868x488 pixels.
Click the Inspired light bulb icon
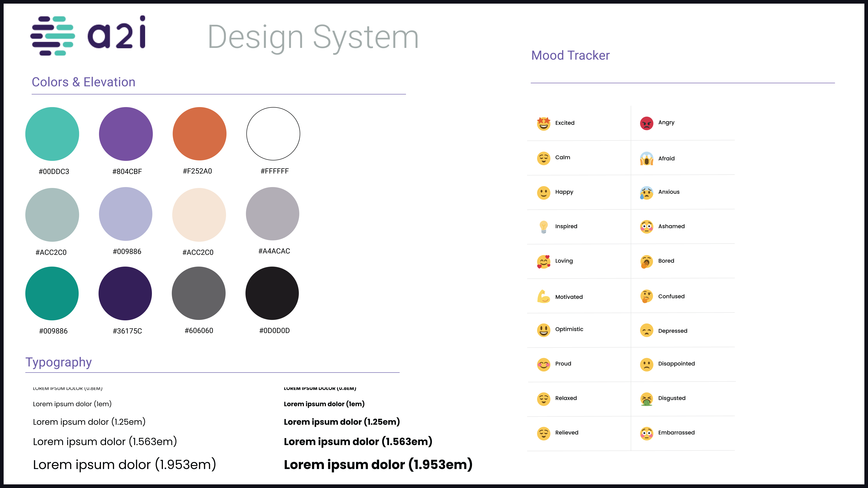(x=543, y=227)
